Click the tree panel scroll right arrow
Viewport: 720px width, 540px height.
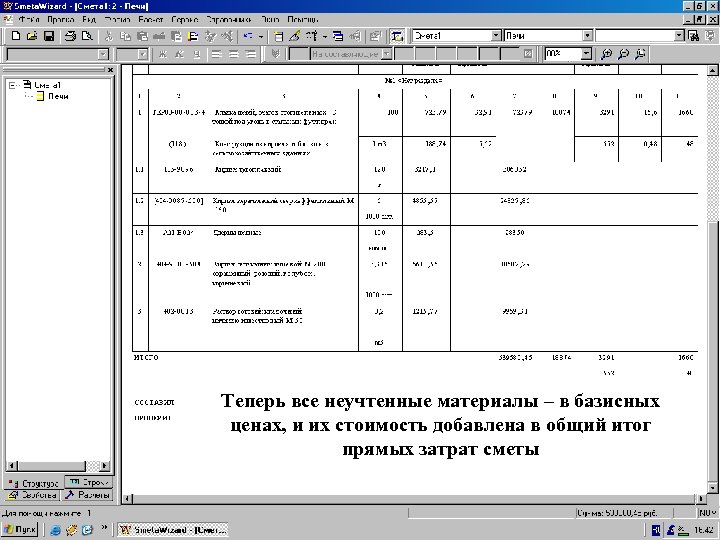[104, 466]
